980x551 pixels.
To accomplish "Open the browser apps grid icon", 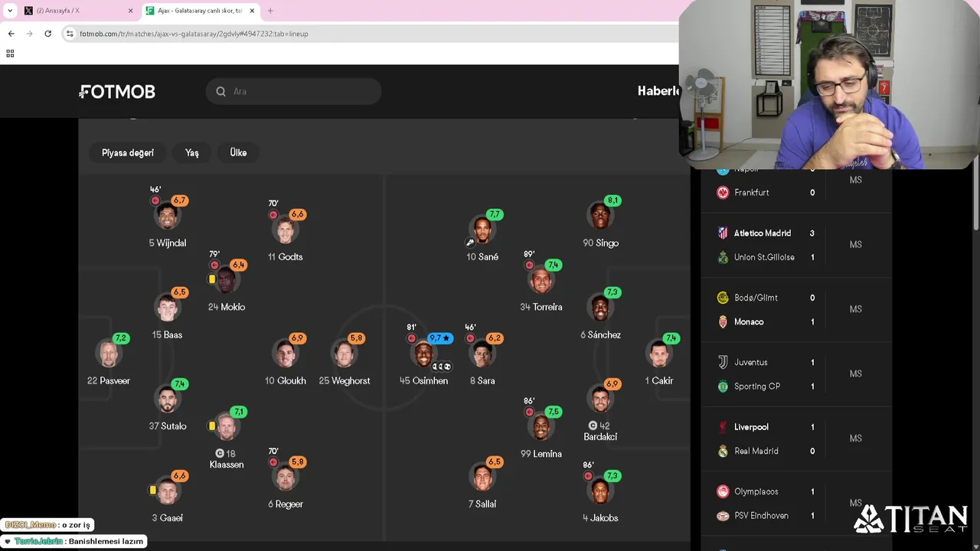I will tap(10, 54).
